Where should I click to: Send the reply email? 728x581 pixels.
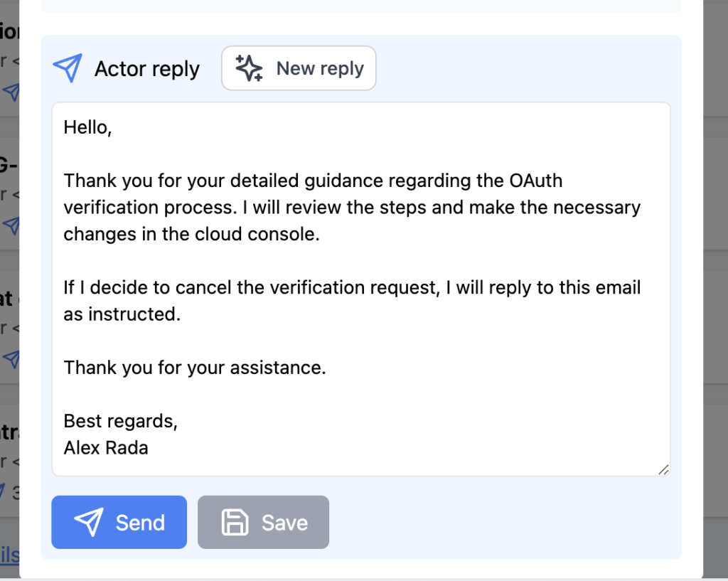coord(119,522)
